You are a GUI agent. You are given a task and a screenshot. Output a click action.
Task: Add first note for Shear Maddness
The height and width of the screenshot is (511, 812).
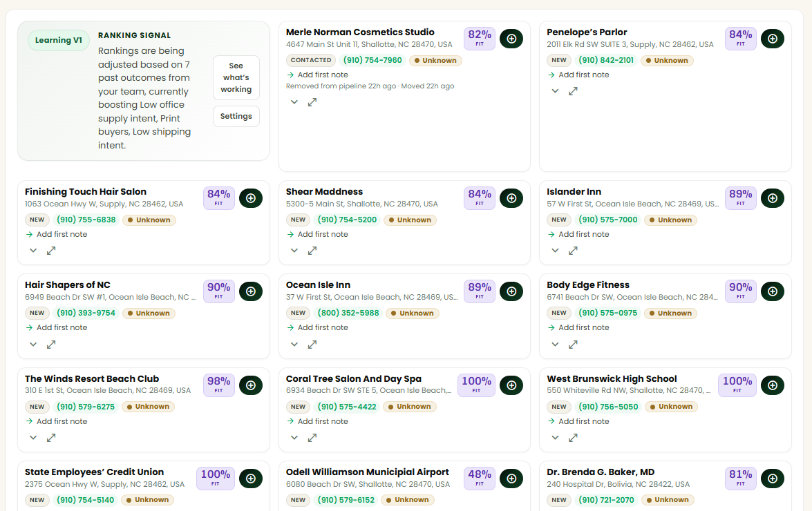point(317,234)
